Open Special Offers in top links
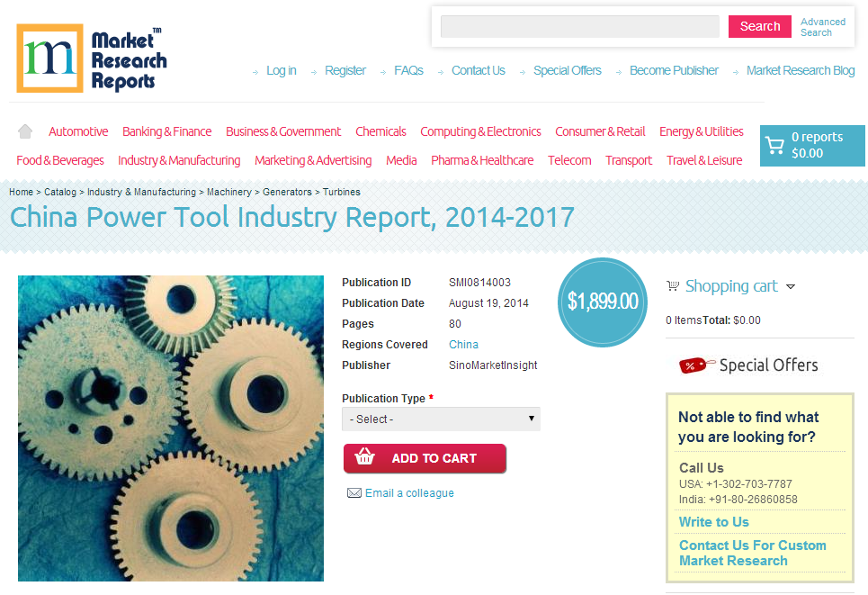Screen dimensions: 868x595 (568, 70)
